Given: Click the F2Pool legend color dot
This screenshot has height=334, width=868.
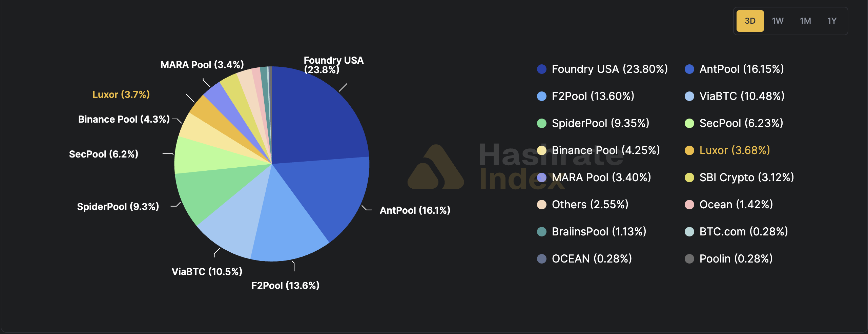Looking at the screenshot, I should [x=541, y=96].
